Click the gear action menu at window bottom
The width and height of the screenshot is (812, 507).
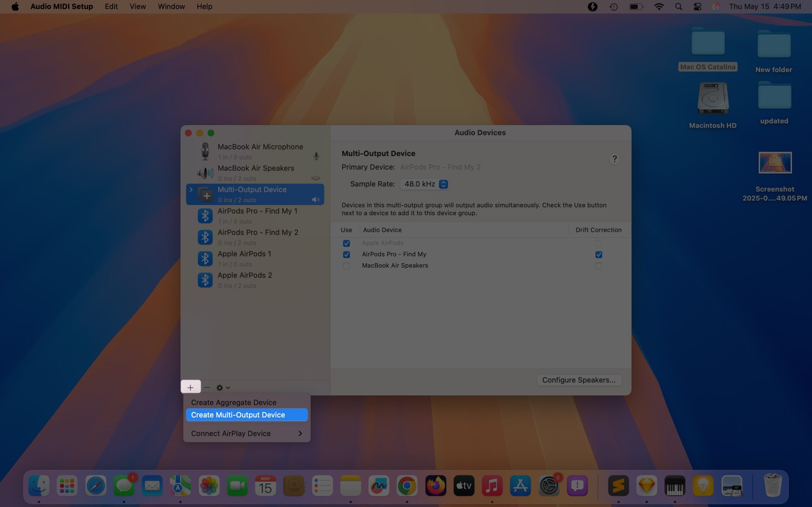pyautogui.click(x=220, y=387)
